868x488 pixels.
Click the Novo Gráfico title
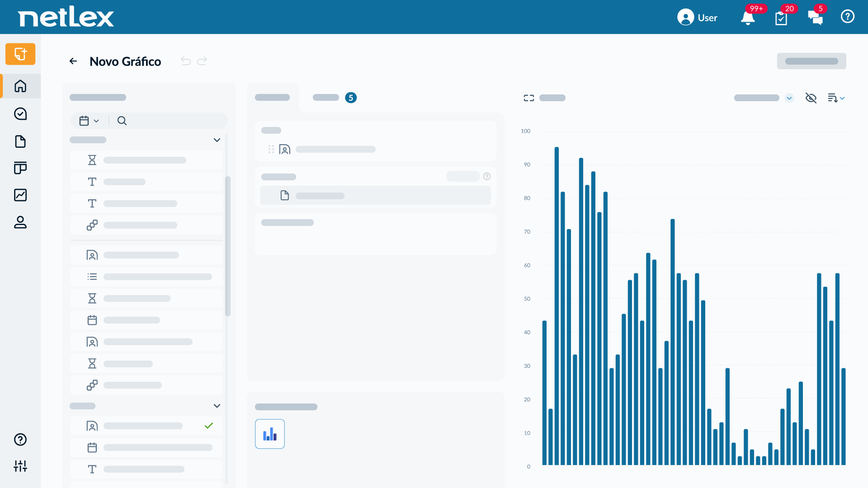(x=125, y=61)
